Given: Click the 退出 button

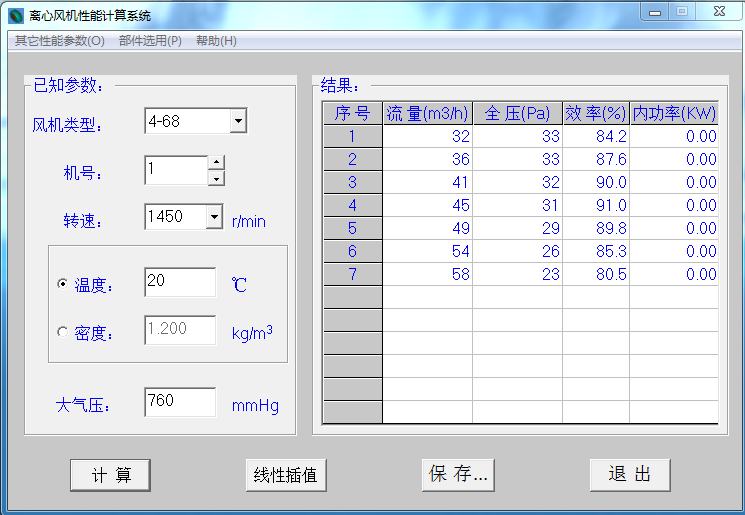Looking at the screenshot, I should pyautogui.click(x=630, y=475).
